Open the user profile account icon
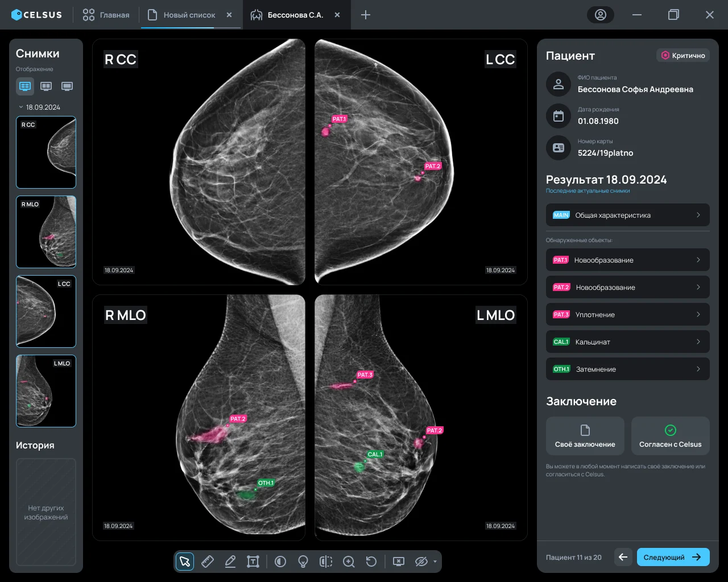 (601, 15)
